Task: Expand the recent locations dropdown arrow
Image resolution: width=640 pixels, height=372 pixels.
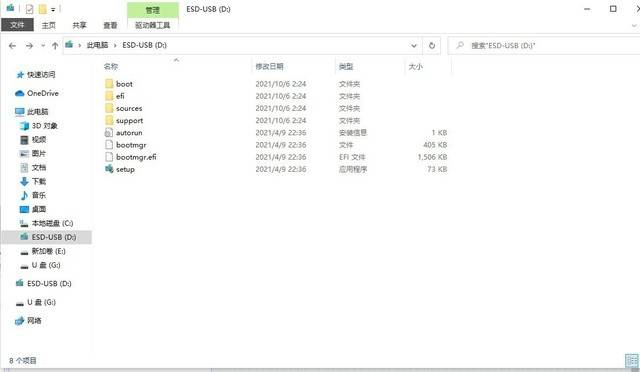Action: [x=43, y=46]
